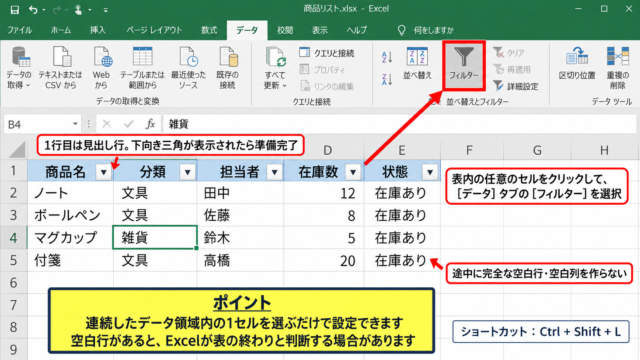Expand すべて更新 dropdown arrow
The height and width of the screenshot is (360, 640).
pyautogui.click(x=284, y=86)
